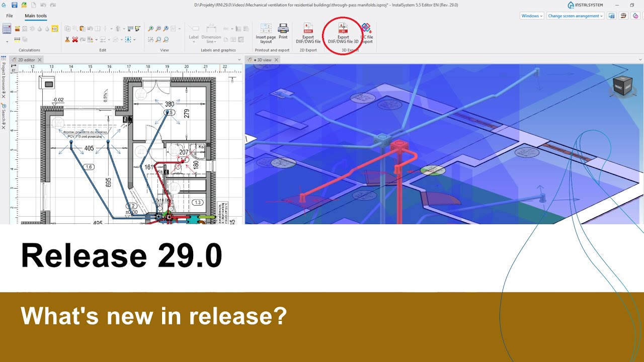Click the scissors Cut icon

(67, 40)
